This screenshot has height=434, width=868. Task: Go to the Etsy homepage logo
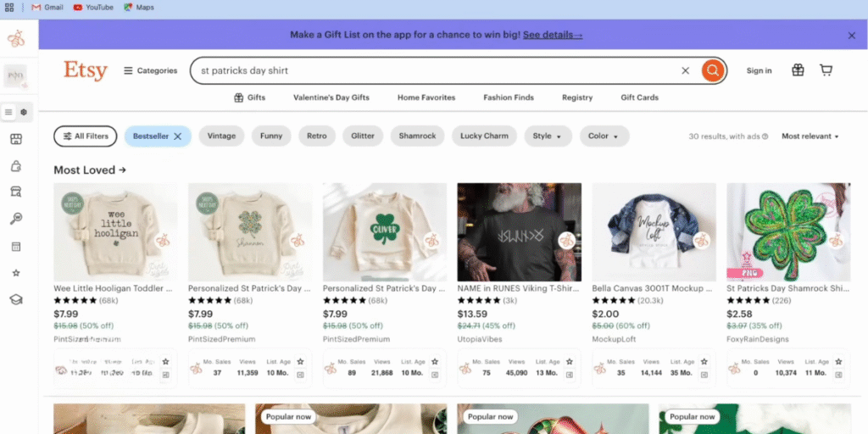point(86,71)
